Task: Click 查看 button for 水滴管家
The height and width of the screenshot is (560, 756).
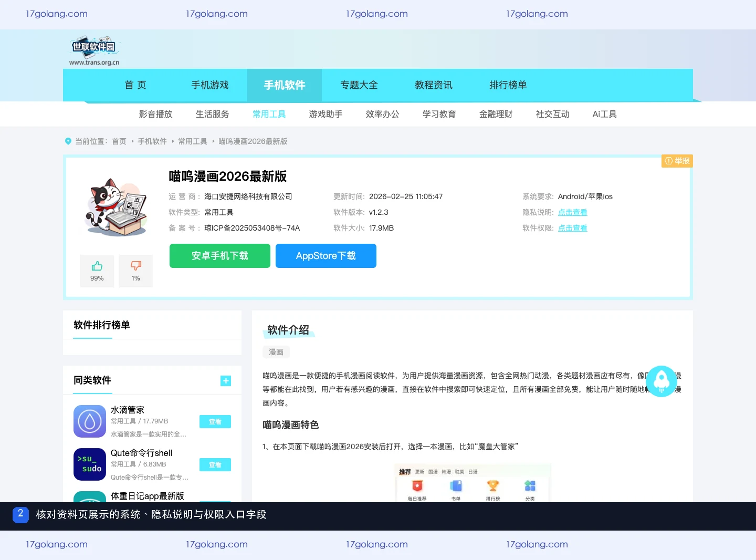Action: click(215, 422)
